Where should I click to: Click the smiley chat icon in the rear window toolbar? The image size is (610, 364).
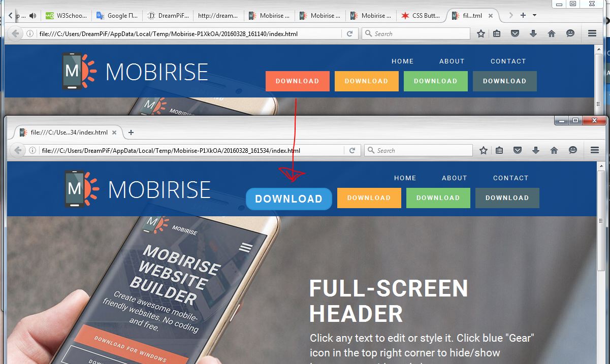pos(570,34)
